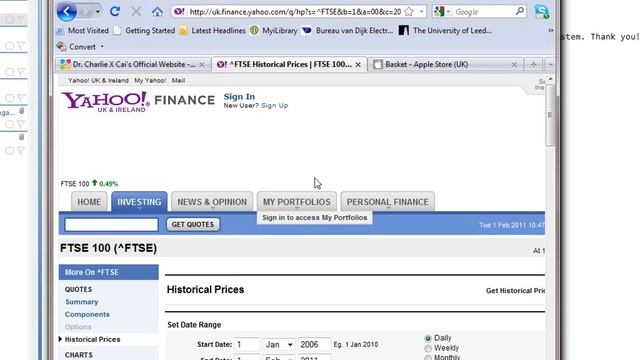The image size is (640, 360).
Task: Click the URL address field
Action: [295, 12]
